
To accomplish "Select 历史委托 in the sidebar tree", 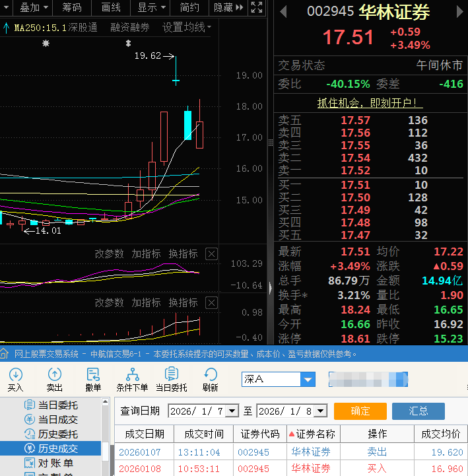I will click(51, 434).
